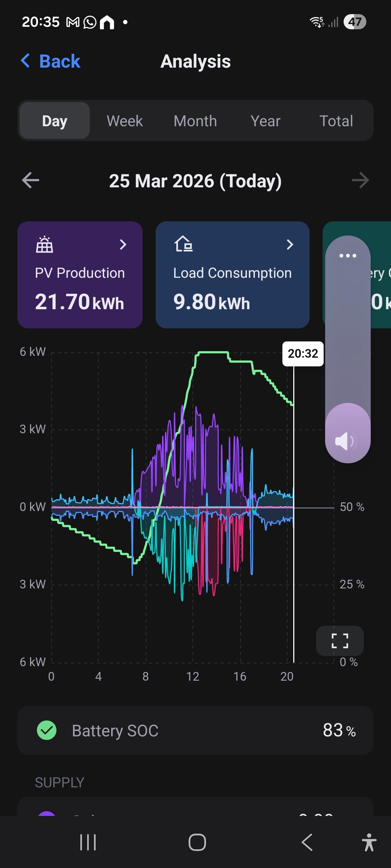
Task: Tap the Back text link
Action: tap(60, 61)
